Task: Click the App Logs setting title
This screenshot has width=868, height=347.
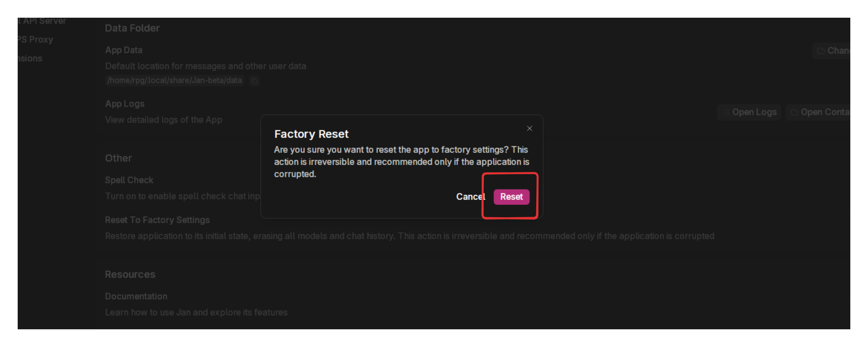Action: tap(125, 104)
